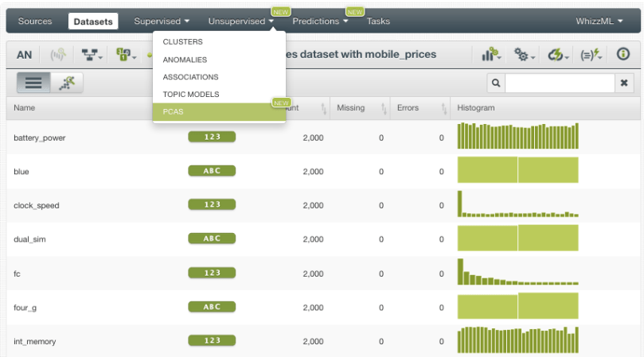The height and width of the screenshot is (357, 644).
Task: Open the gears configuration menu
Action: (x=522, y=55)
